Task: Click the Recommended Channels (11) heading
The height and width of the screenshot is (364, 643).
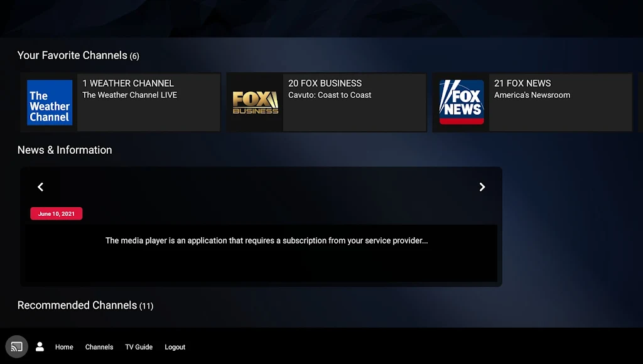Action: point(85,306)
